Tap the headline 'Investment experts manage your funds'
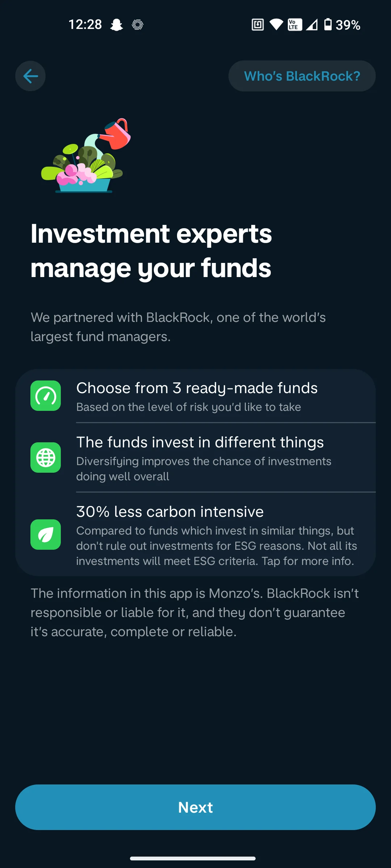Screen dimensions: 391x868 point(151,250)
